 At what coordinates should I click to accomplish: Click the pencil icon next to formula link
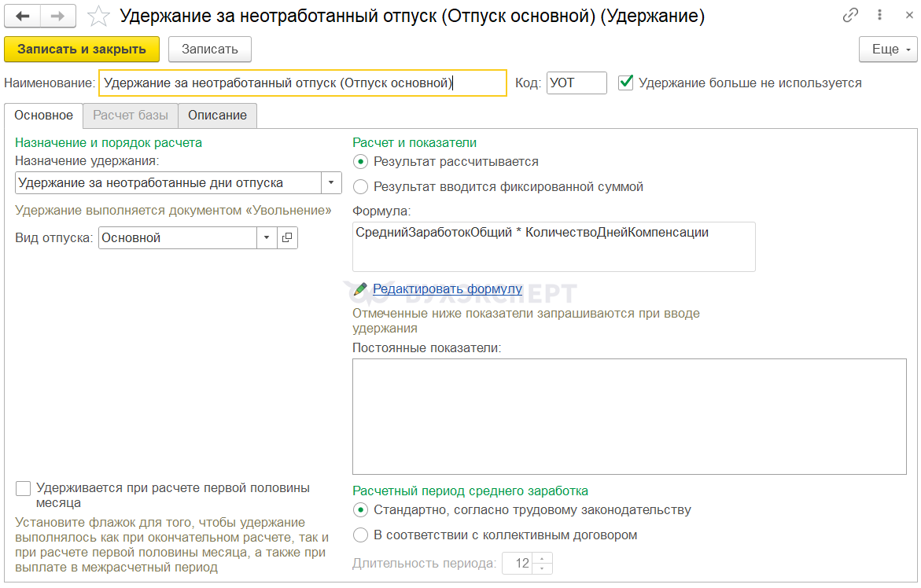[360, 289]
